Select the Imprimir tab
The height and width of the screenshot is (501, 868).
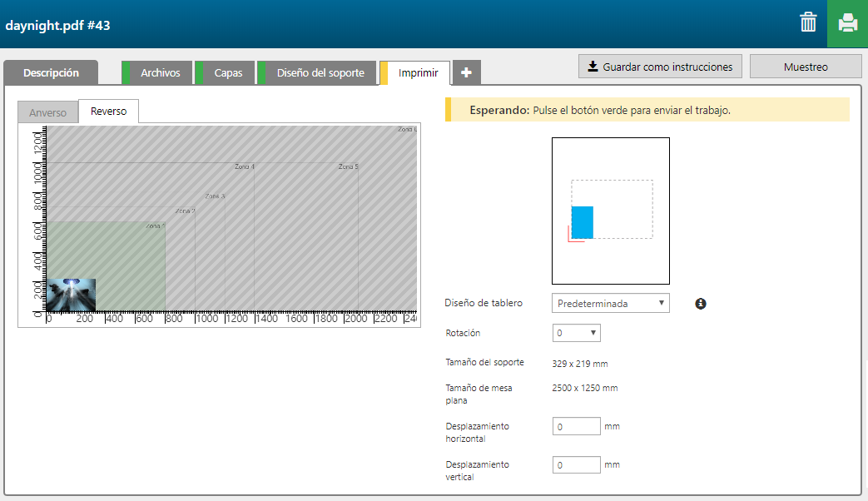[x=418, y=73]
